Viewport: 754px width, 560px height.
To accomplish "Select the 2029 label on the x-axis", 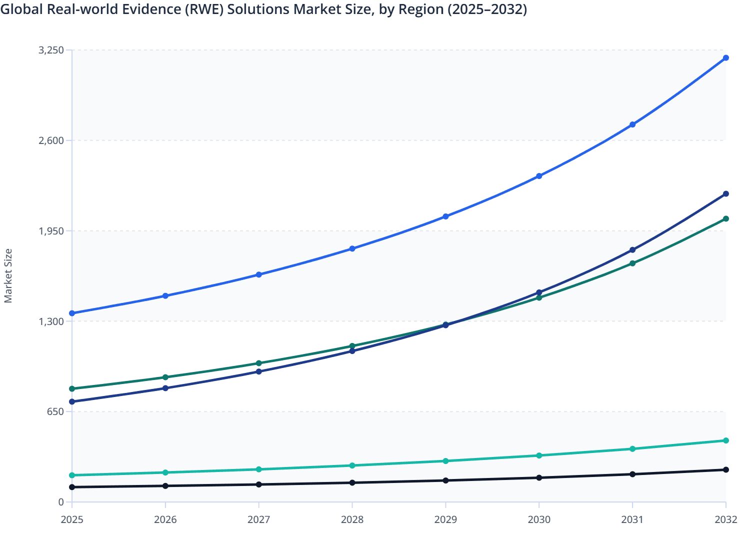I will pyautogui.click(x=445, y=520).
